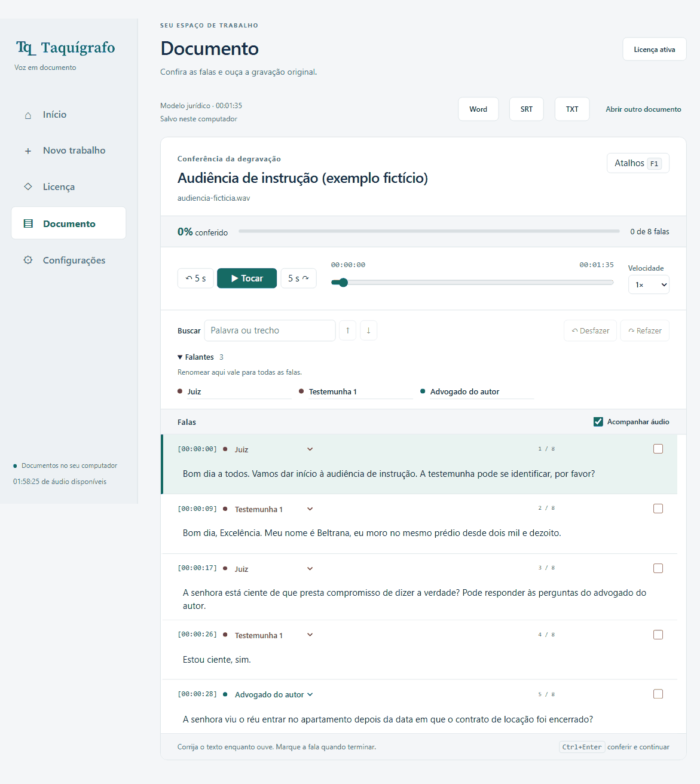Screen dimensions: 700x784
Task: Rewind audio by 5 seconds
Action: click(x=195, y=278)
